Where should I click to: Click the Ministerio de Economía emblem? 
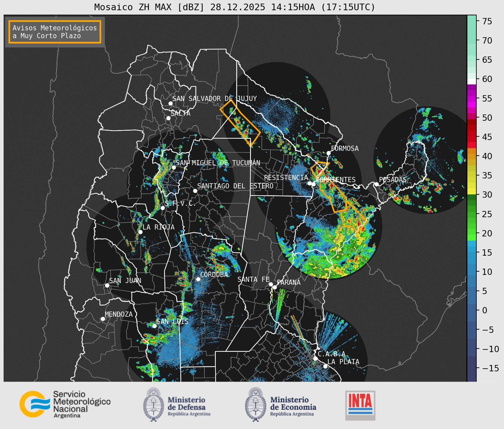pyautogui.click(x=255, y=404)
